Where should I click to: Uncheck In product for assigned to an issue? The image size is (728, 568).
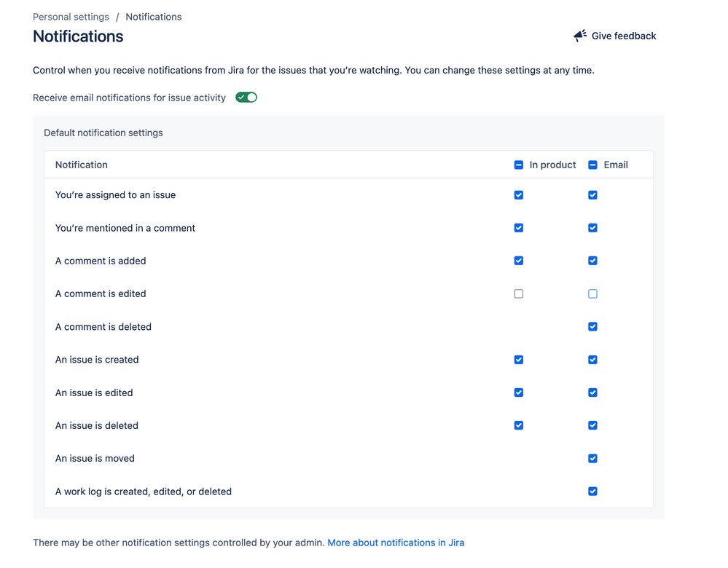(519, 195)
